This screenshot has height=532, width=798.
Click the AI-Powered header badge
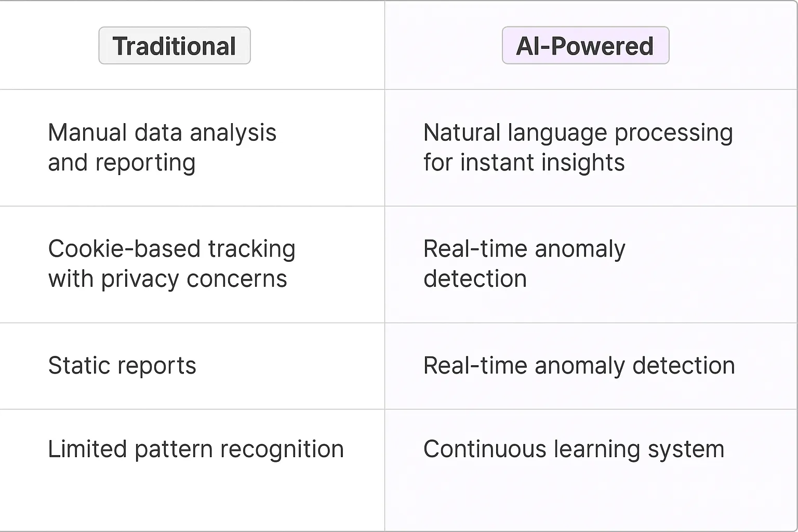click(x=585, y=46)
